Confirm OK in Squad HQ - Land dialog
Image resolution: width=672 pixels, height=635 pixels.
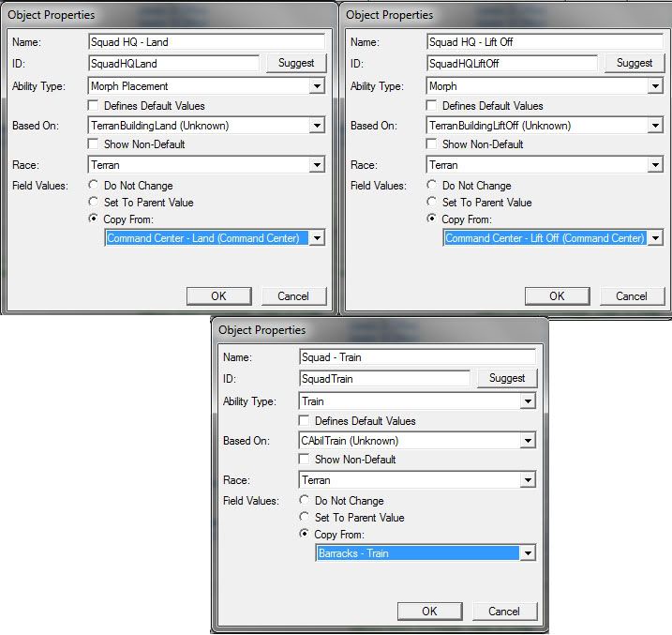(218, 296)
